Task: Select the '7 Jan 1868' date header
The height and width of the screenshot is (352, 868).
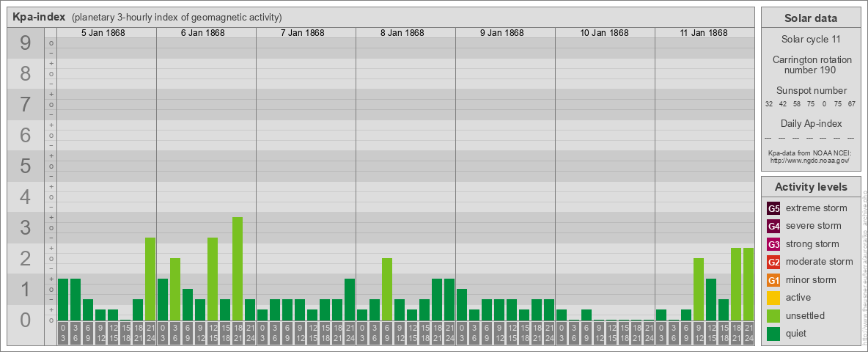Action: (x=302, y=33)
